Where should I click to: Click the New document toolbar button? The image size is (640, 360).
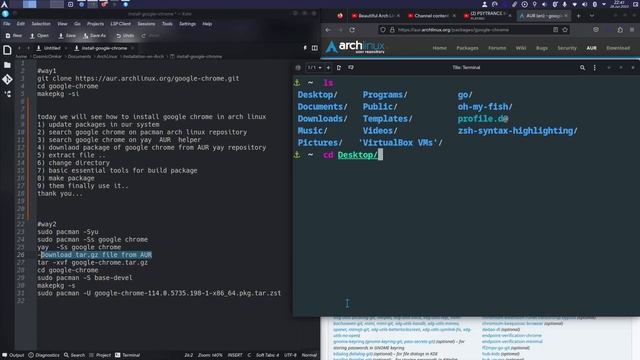tap(14, 36)
